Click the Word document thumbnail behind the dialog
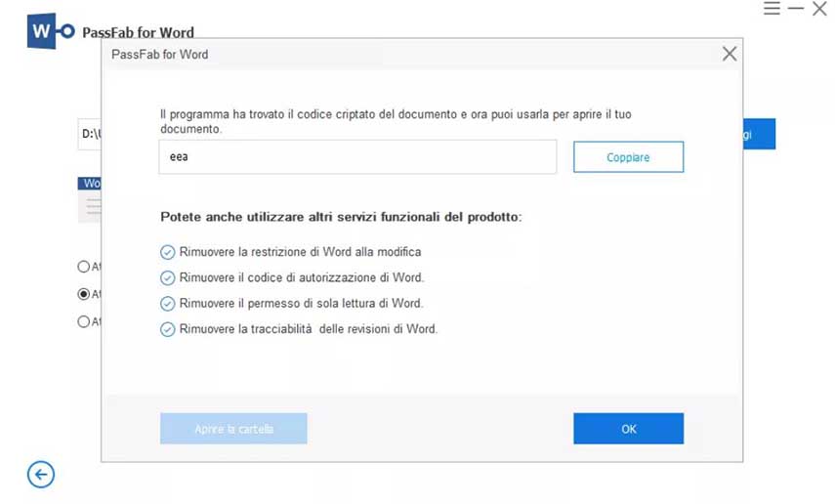The image size is (835, 504). coord(90,199)
